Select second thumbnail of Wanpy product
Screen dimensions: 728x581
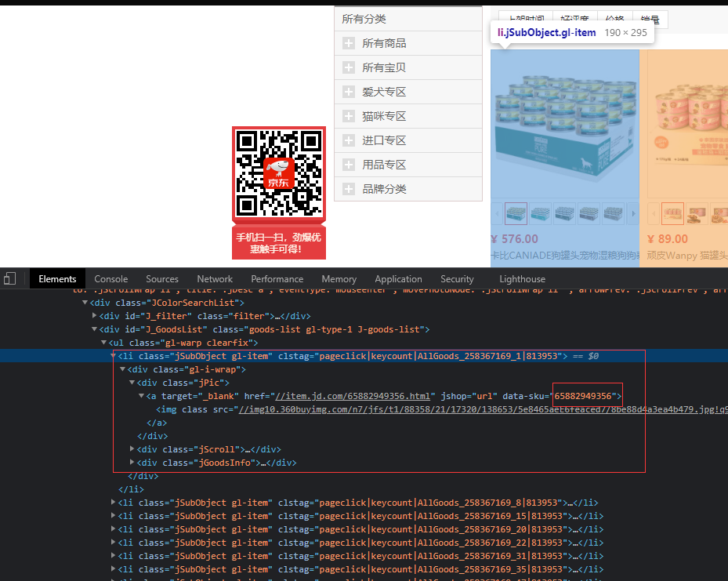point(697,213)
